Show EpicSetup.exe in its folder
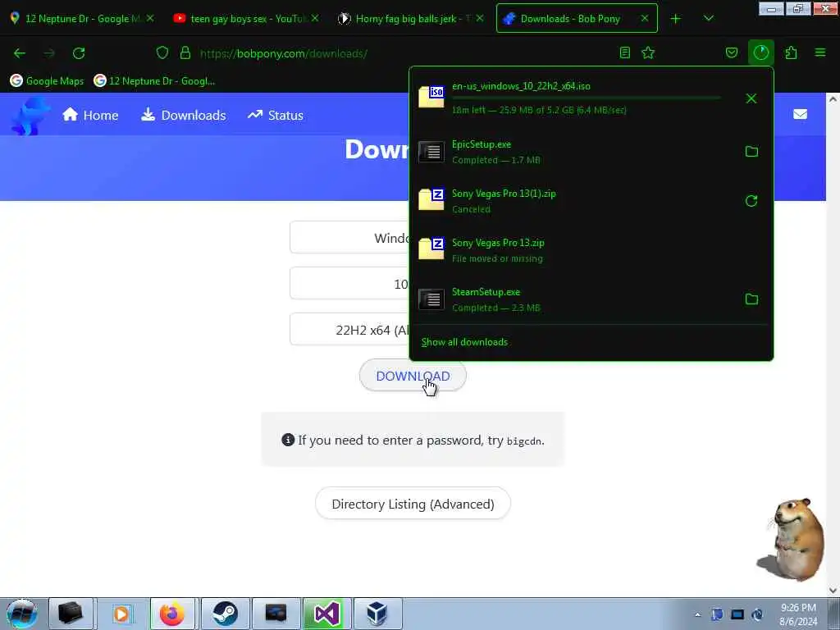The image size is (840, 630). 751,152
